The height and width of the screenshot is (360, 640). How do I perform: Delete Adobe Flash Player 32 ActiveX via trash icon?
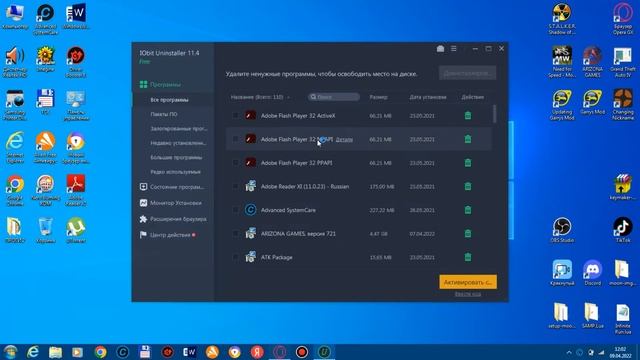coord(468,116)
